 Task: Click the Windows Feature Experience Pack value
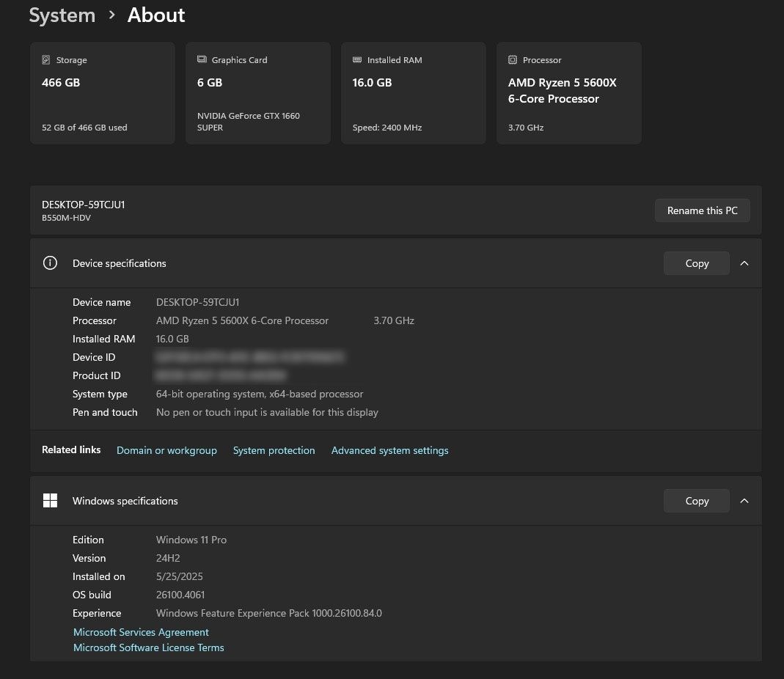(x=269, y=613)
